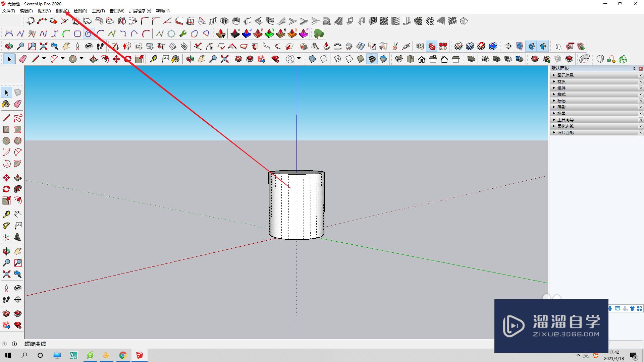644x362 pixels.
Task: Pick the Push/Pull tool in left toolbar
Action: pos(18,178)
